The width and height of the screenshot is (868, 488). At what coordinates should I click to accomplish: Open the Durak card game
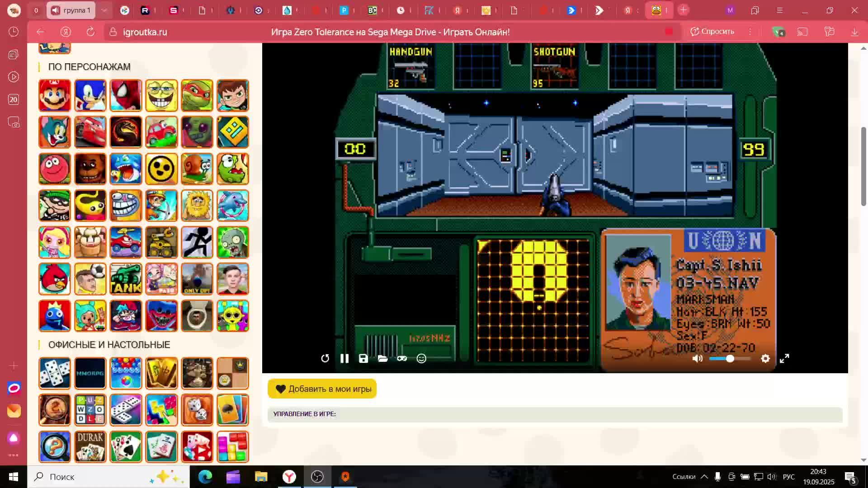[90, 447]
